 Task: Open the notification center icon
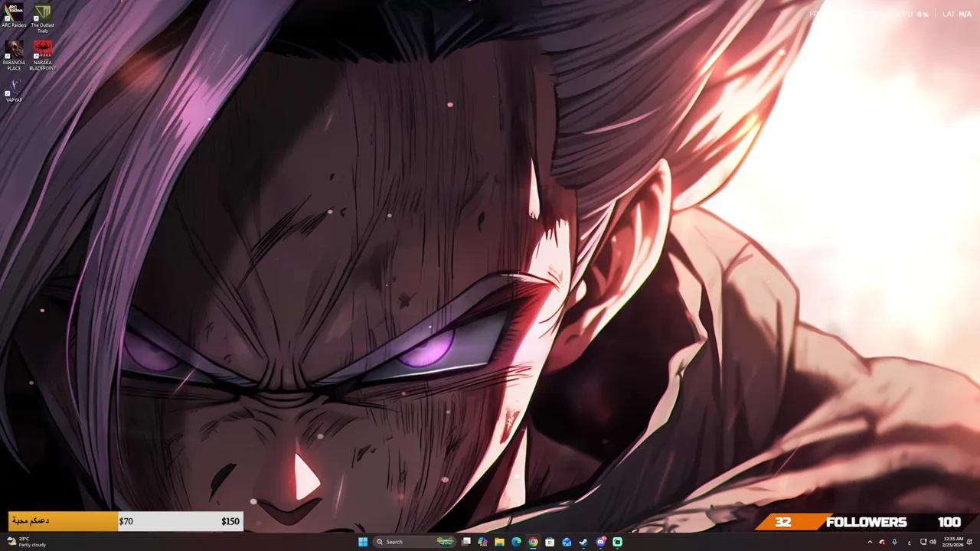click(x=970, y=542)
